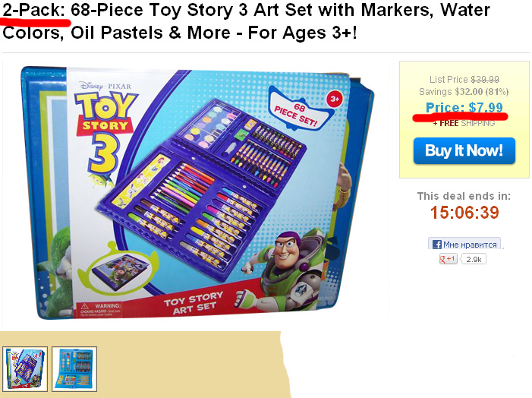The image size is (532, 398).
Task: Click the + FREE SHIPPING label
Action: click(464, 123)
